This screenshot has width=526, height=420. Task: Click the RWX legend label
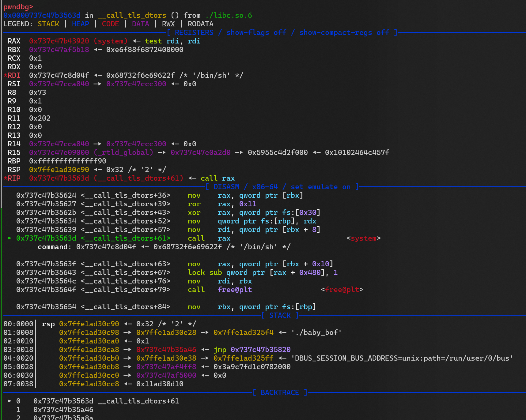click(x=168, y=24)
